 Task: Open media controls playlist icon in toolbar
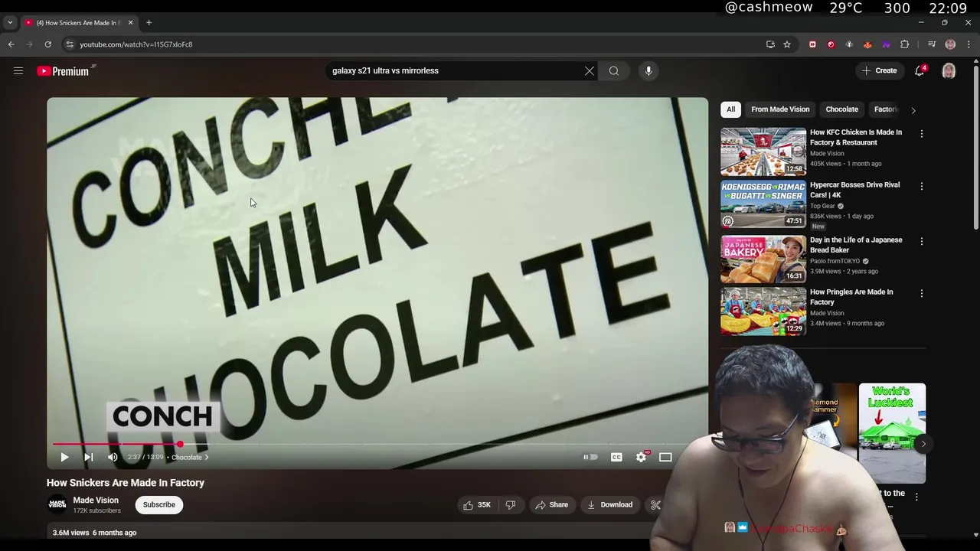(x=932, y=44)
